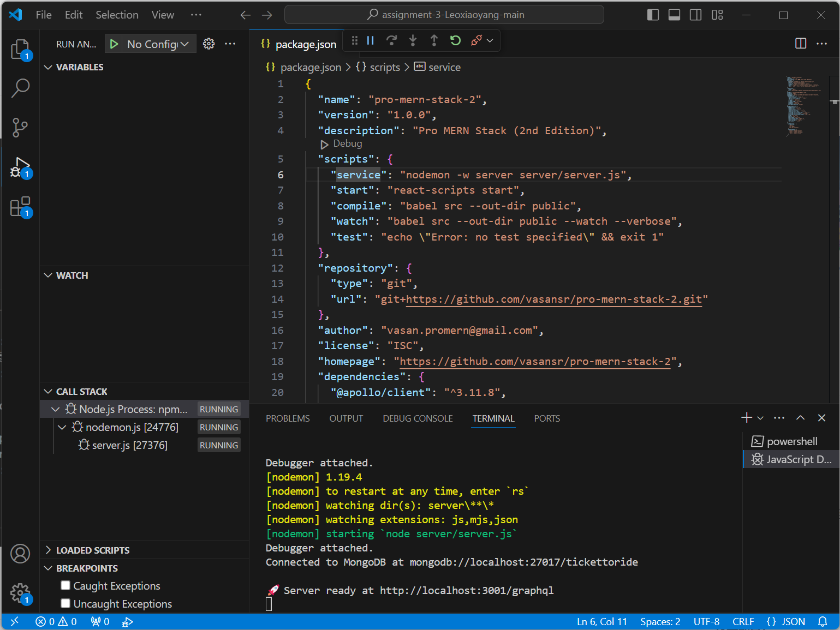Click the command center search box

(444, 15)
